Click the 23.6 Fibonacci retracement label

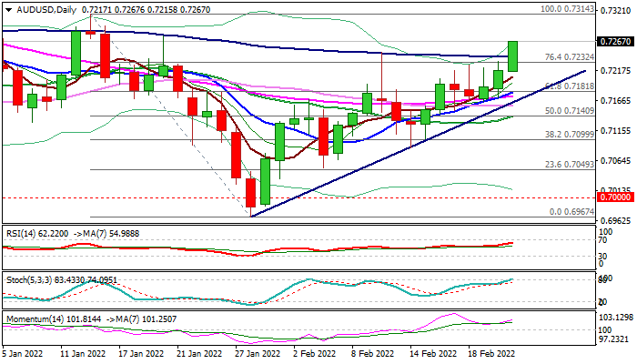click(569, 163)
